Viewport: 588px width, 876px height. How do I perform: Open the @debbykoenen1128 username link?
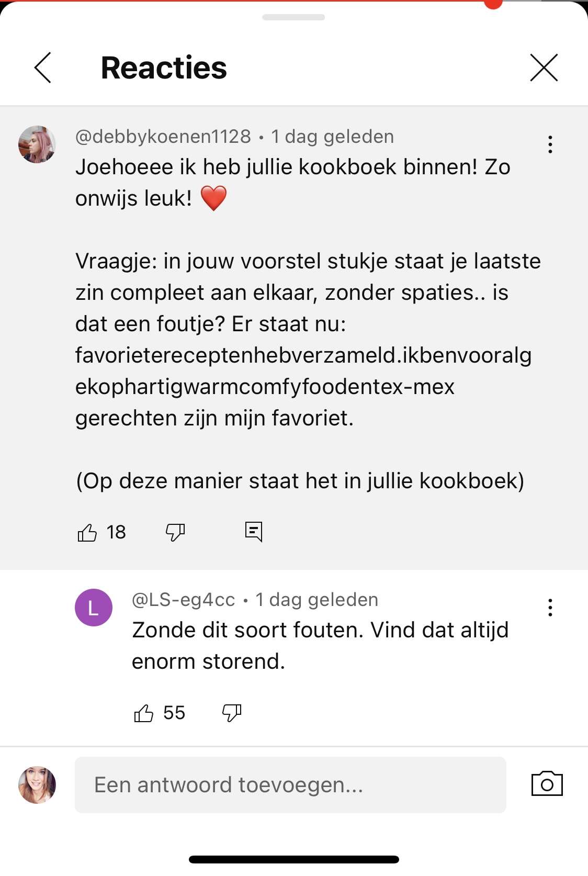(163, 137)
